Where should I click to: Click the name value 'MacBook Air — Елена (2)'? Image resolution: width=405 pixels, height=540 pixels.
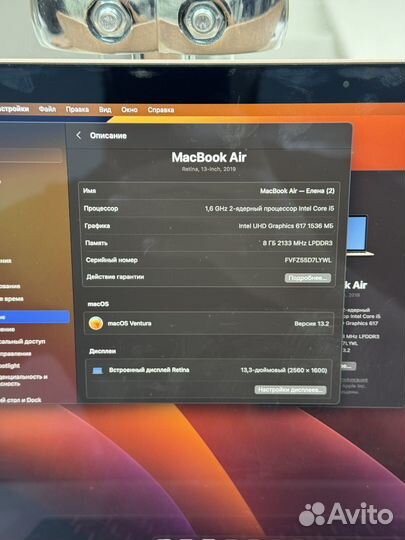(297, 190)
